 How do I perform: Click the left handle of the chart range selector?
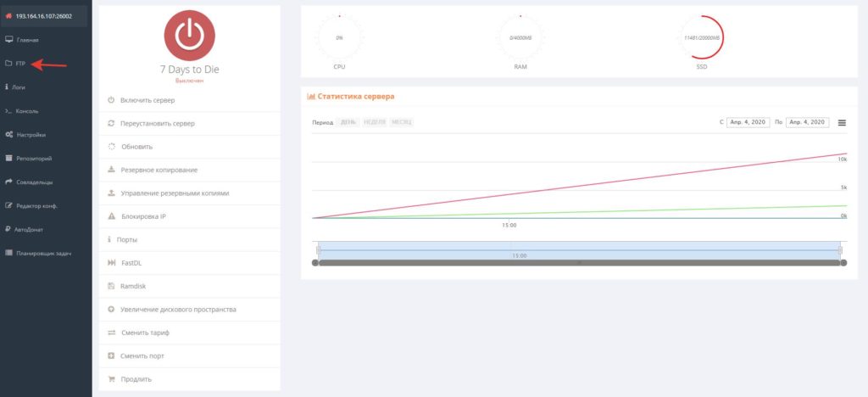pyautogui.click(x=319, y=250)
